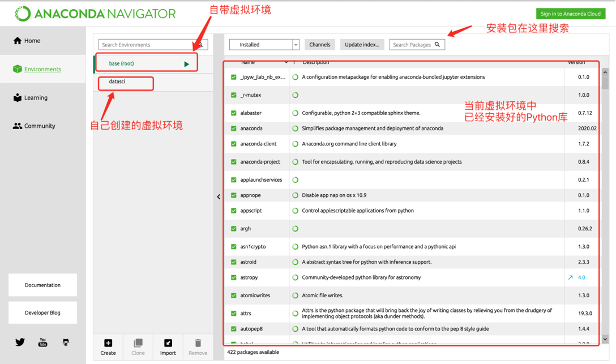Click the Anaconda Navigator logo
The image size is (616, 364).
point(96,14)
